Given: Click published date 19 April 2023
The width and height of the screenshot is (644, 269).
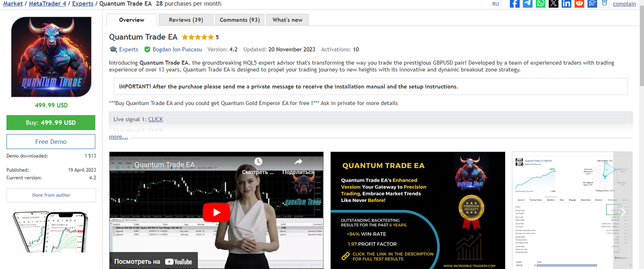Looking at the screenshot, I should pyautogui.click(x=82, y=170).
